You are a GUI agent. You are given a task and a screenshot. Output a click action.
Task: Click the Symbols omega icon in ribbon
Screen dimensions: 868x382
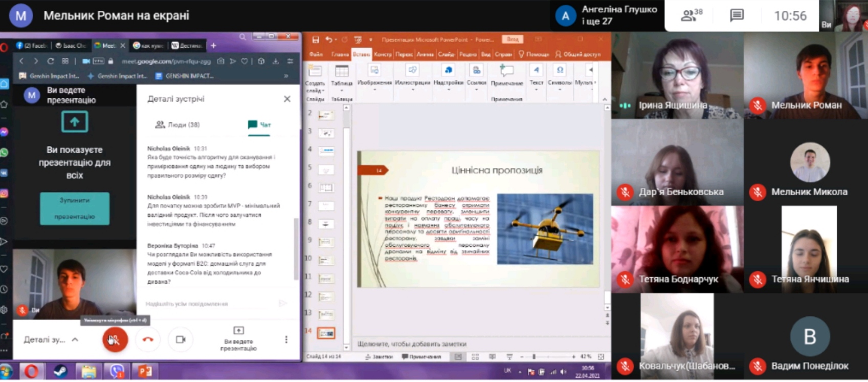click(x=560, y=71)
